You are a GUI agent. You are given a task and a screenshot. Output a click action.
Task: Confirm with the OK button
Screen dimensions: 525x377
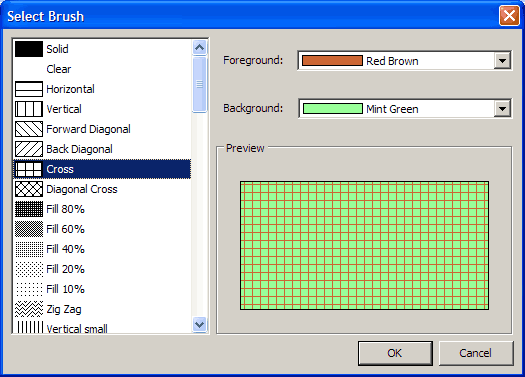[395, 353]
